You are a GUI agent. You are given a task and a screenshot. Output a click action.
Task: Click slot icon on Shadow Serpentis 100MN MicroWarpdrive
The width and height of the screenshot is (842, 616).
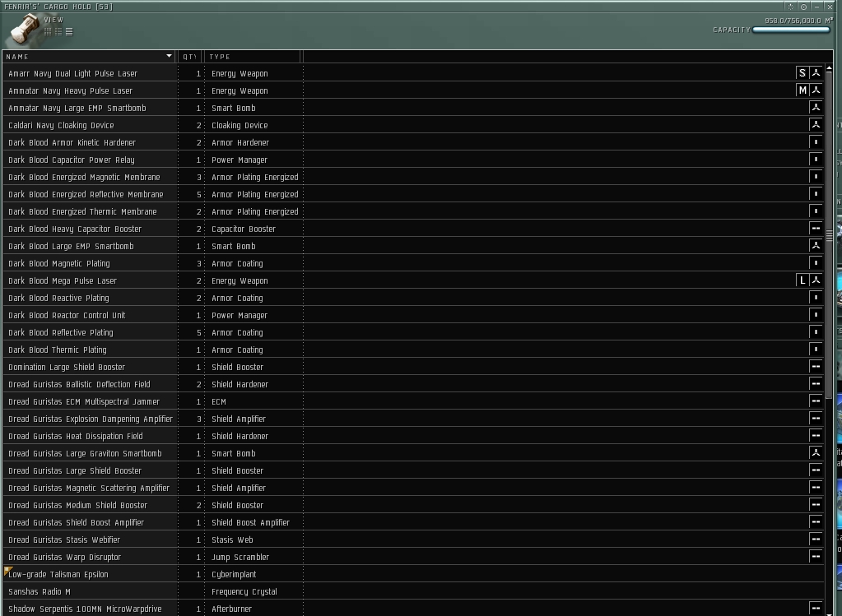[x=816, y=609]
